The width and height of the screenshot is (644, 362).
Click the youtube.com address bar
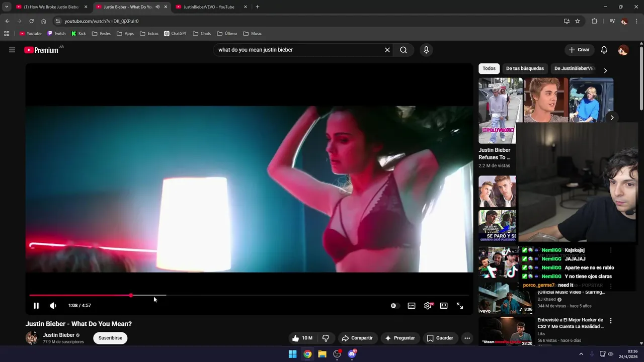tap(308, 21)
